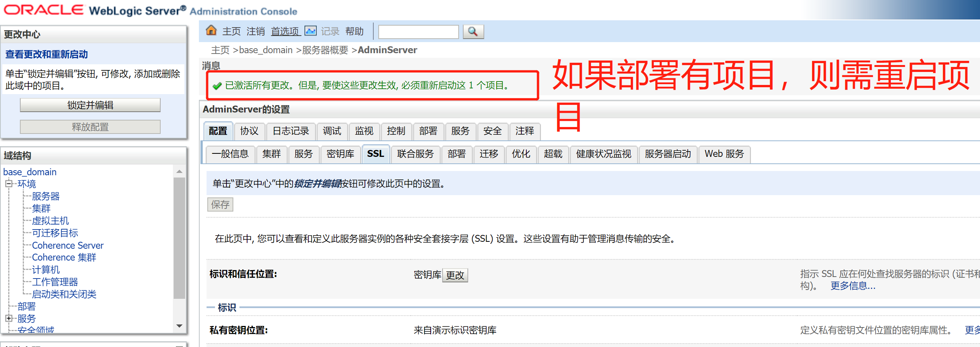Open the 优化 sub-tab
The height and width of the screenshot is (347, 980).
[521, 154]
